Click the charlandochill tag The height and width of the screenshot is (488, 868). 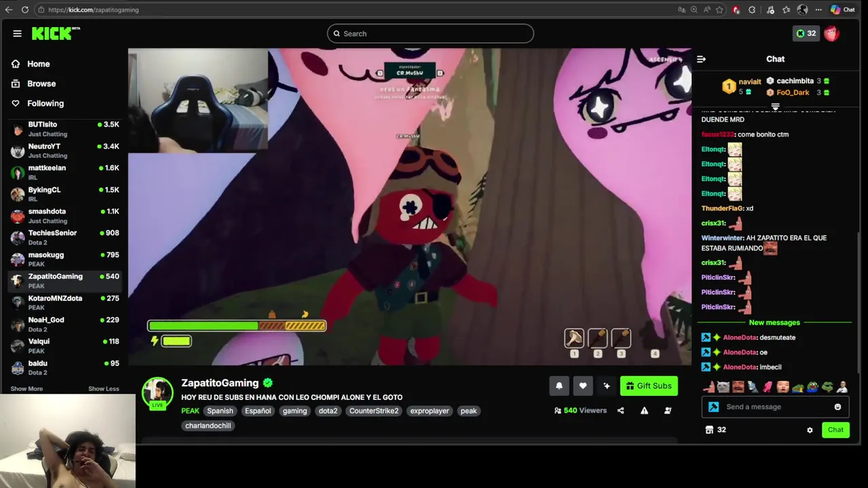208,426
